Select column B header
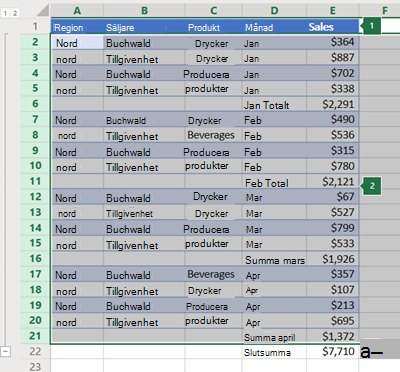 click(x=144, y=10)
